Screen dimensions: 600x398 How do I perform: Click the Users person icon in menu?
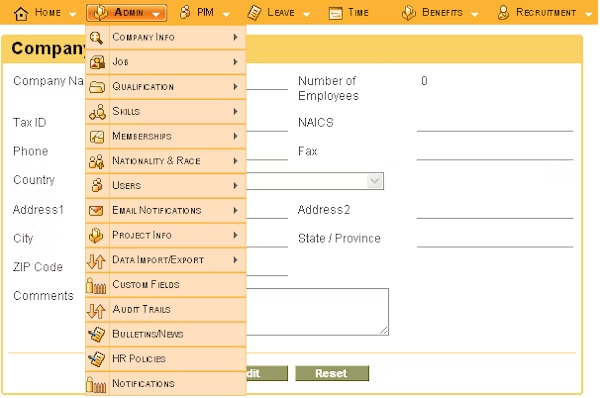(x=97, y=186)
